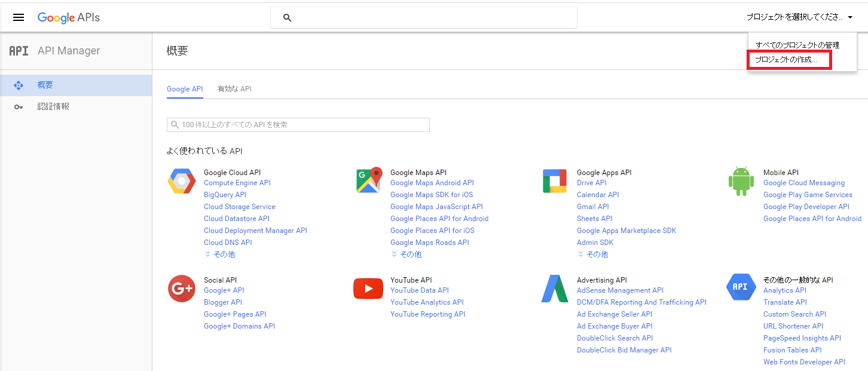Click the Advertising API AdWords icon
Screen dimensions: 868x371
554,289
